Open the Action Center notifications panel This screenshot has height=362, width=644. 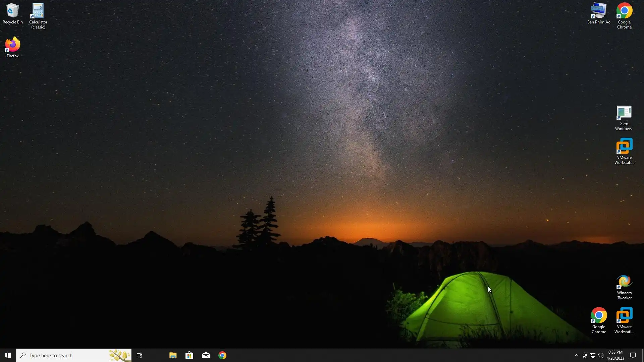pos(633,355)
